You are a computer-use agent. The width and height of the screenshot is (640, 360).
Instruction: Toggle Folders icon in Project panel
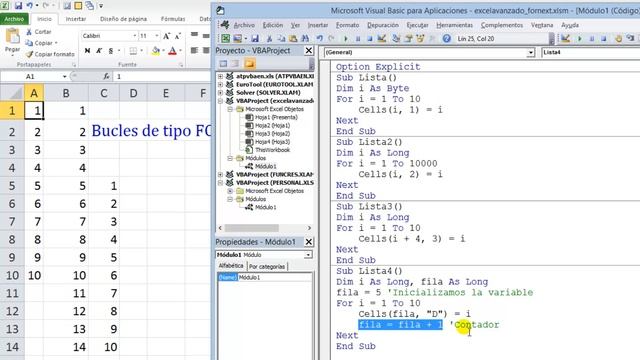(249, 64)
